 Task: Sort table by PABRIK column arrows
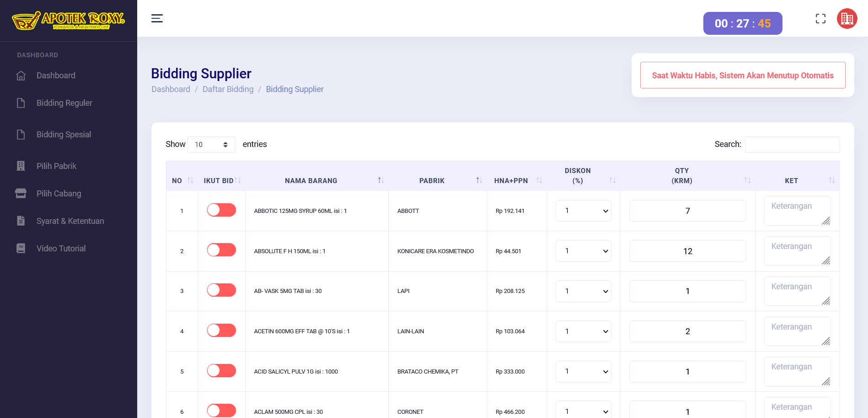point(479,180)
